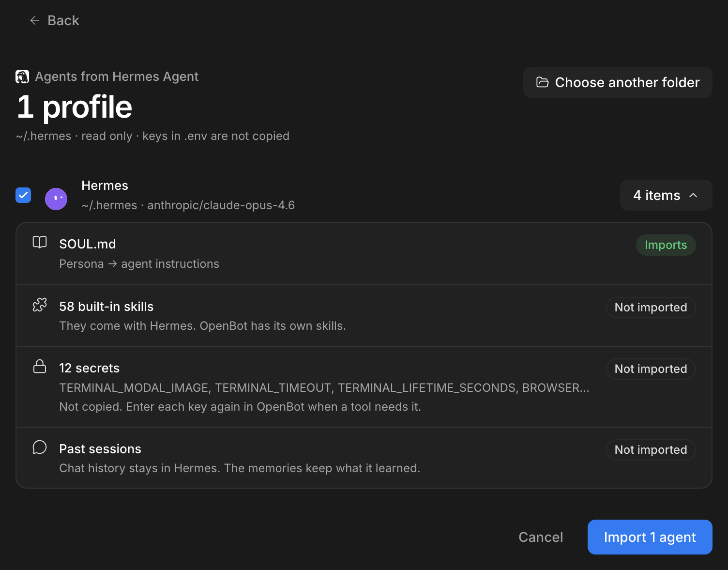Viewport: 728px width, 570px height.
Task: Click the Hermes Agent logo icon
Action: 22,77
